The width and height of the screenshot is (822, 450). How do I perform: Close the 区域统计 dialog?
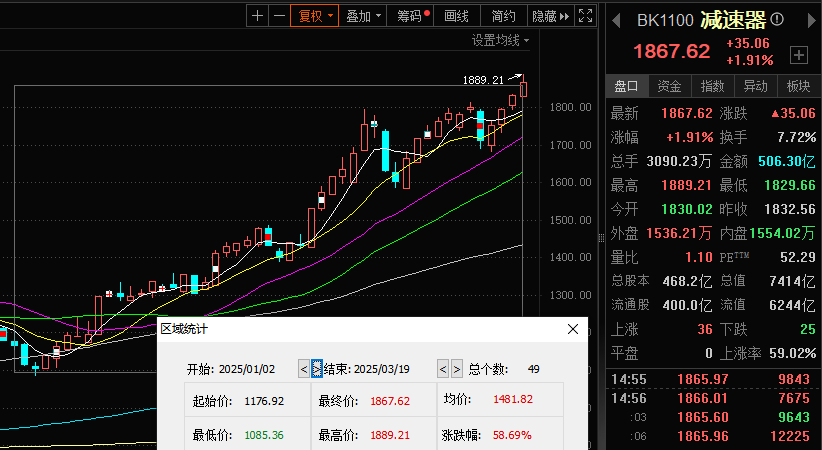pos(573,329)
